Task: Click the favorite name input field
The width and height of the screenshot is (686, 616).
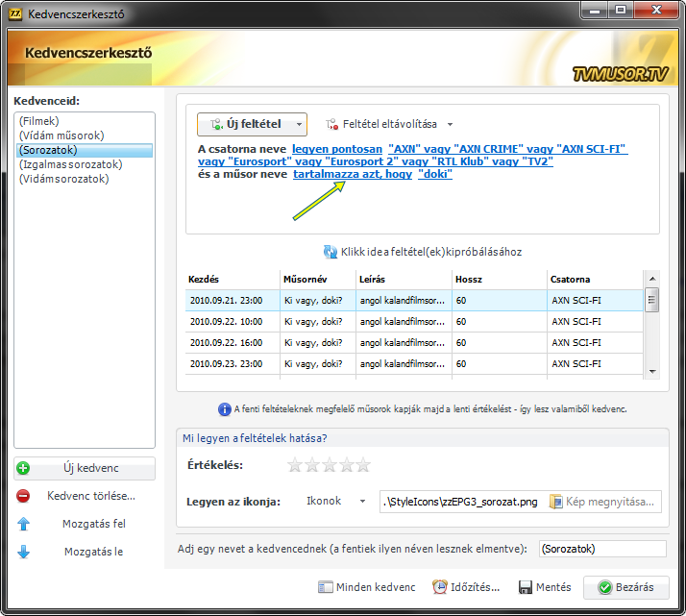Action: 601,549
